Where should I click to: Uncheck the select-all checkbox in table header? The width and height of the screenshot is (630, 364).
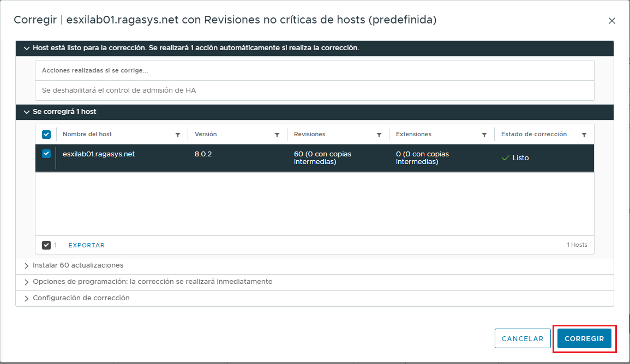pyautogui.click(x=46, y=134)
